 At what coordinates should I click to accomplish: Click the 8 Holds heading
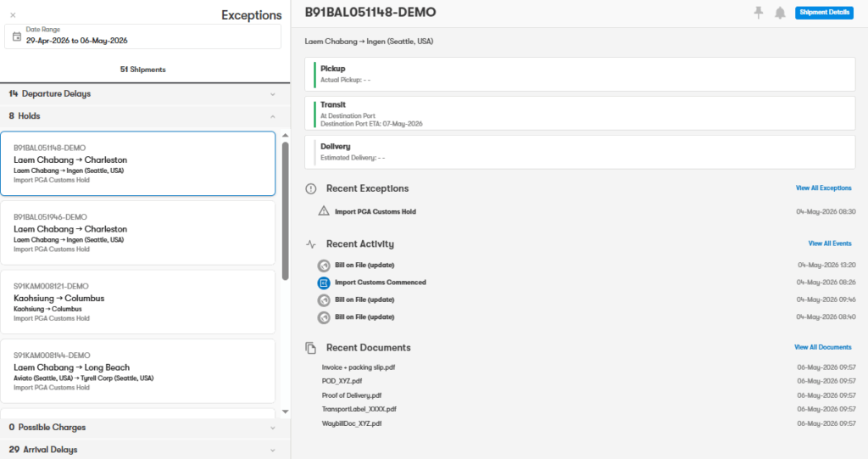(25, 116)
